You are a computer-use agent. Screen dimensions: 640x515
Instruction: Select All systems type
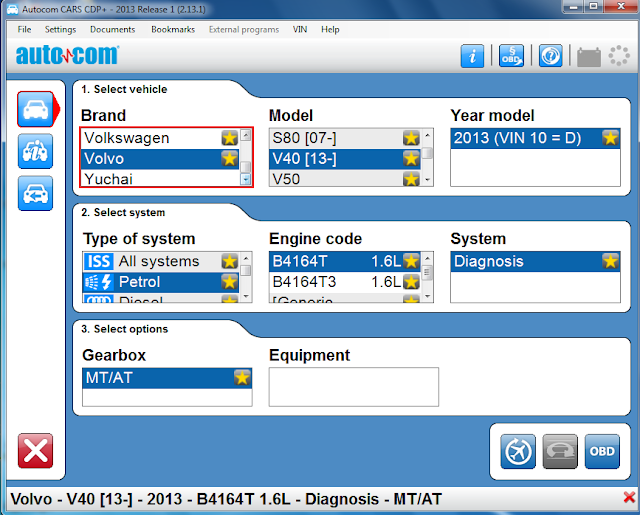coord(160,262)
